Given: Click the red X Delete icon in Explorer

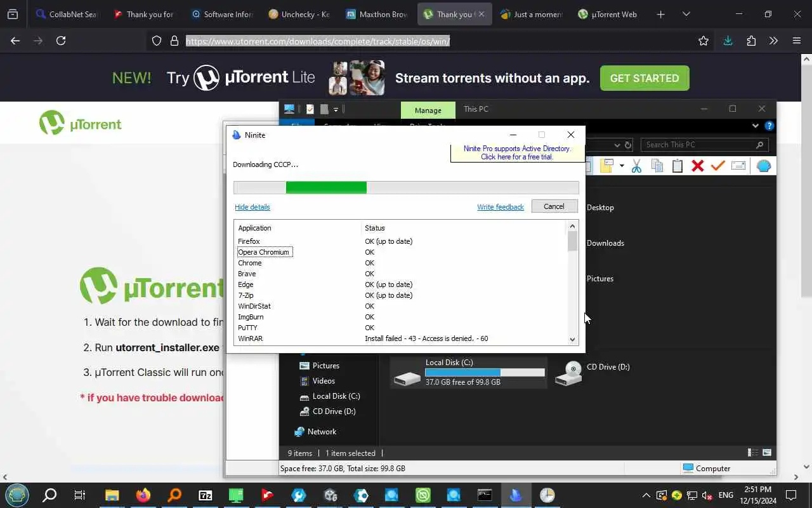Looking at the screenshot, I should pyautogui.click(x=698, y=166).
